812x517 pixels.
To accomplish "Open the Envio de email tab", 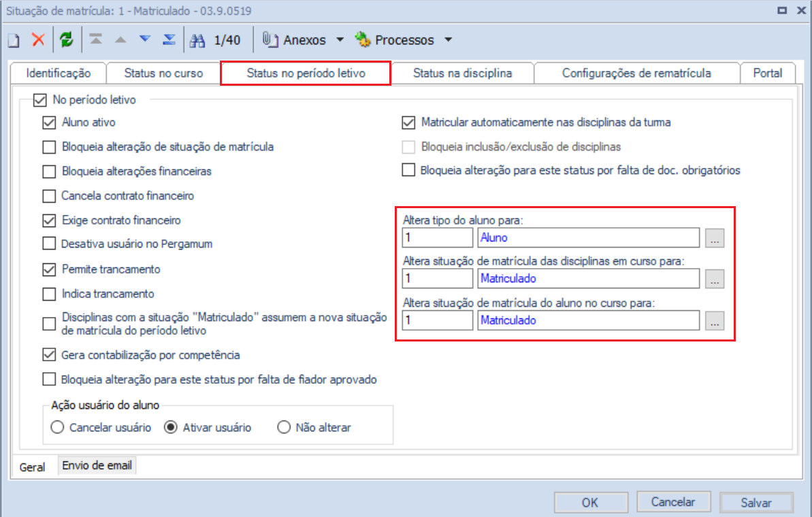I will (97, 465).
